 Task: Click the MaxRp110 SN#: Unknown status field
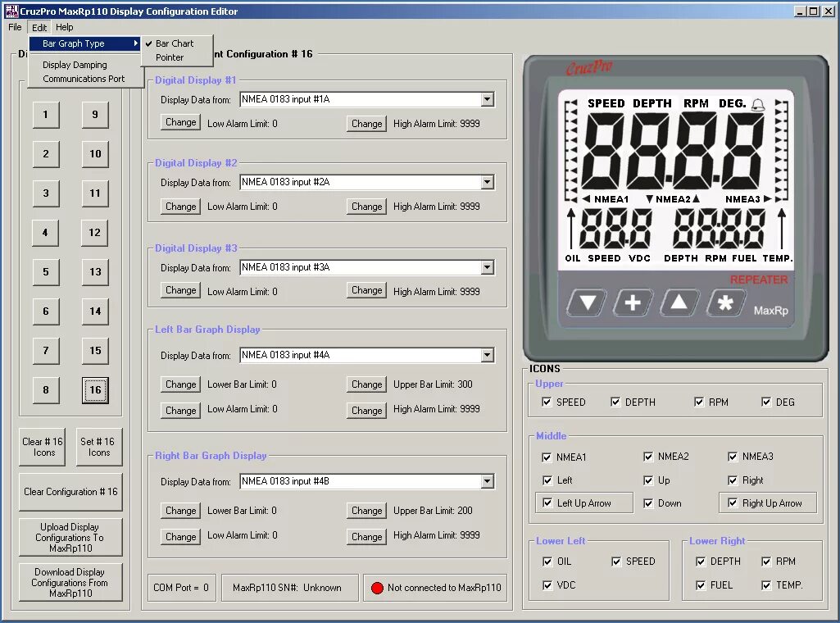coord(290,588)
